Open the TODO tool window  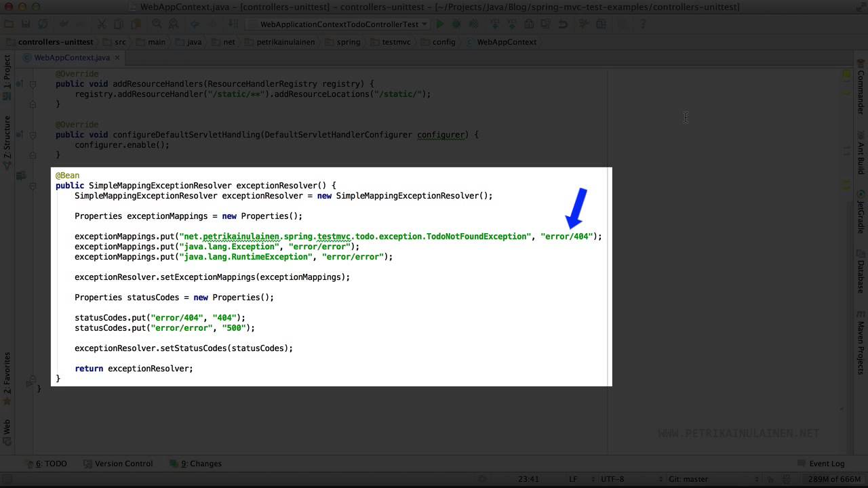(46, 464)
